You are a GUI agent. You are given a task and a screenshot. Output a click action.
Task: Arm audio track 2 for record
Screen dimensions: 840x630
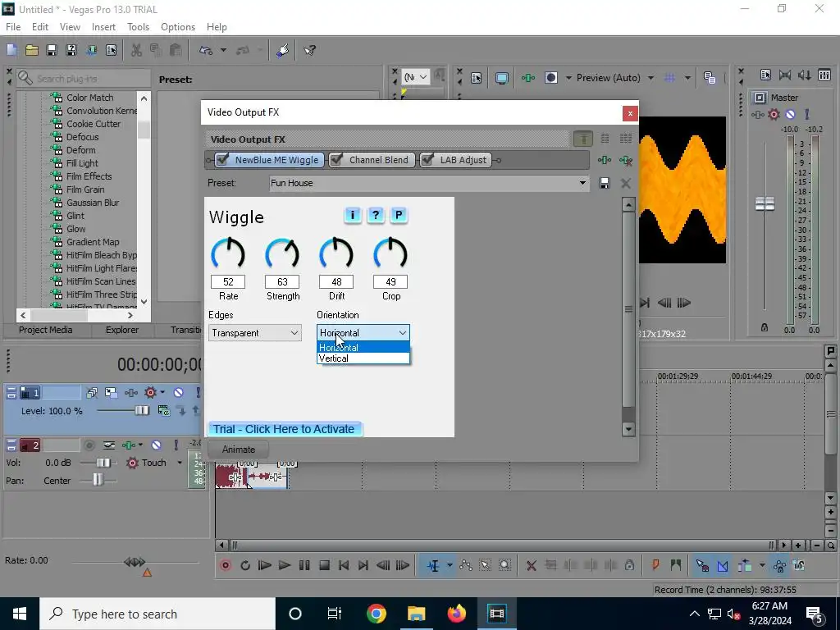pos(89,445)
